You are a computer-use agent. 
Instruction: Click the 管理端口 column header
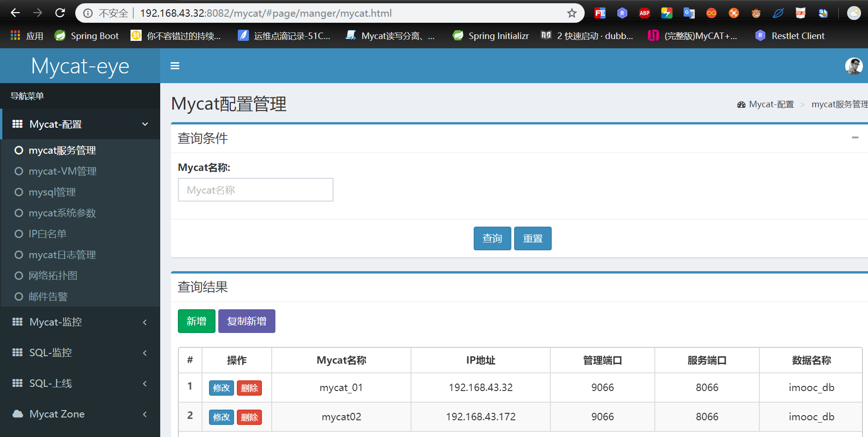click(602, 360)
